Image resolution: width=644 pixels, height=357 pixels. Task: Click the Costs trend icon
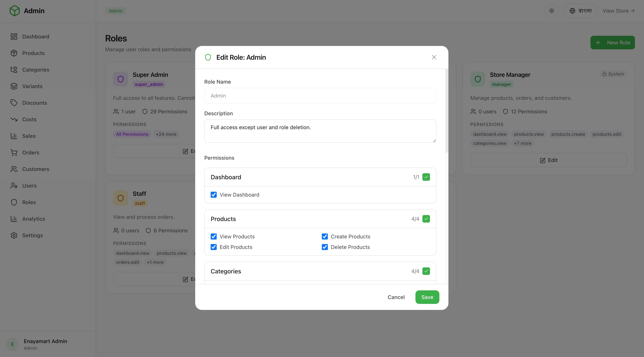tap(14, 119)
